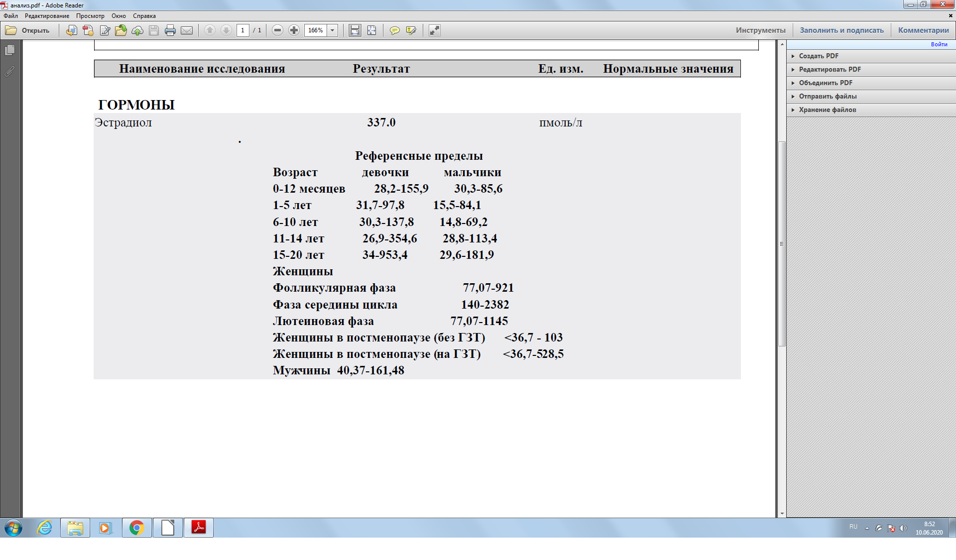956x560 pixels.
Task: Add a sticky note comment
Action: pos(394,30)
